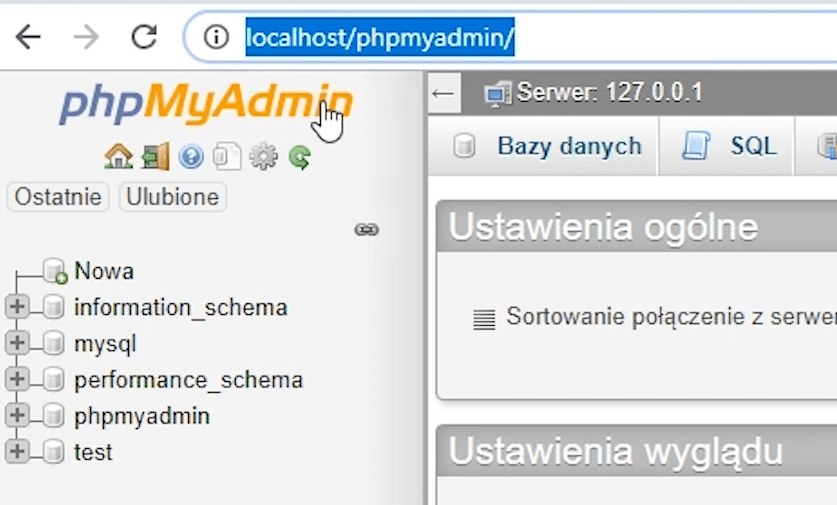Open the Bazy danych tab
Image resolution: width=837 pixels, height=505 pixels.
[543, 146]
